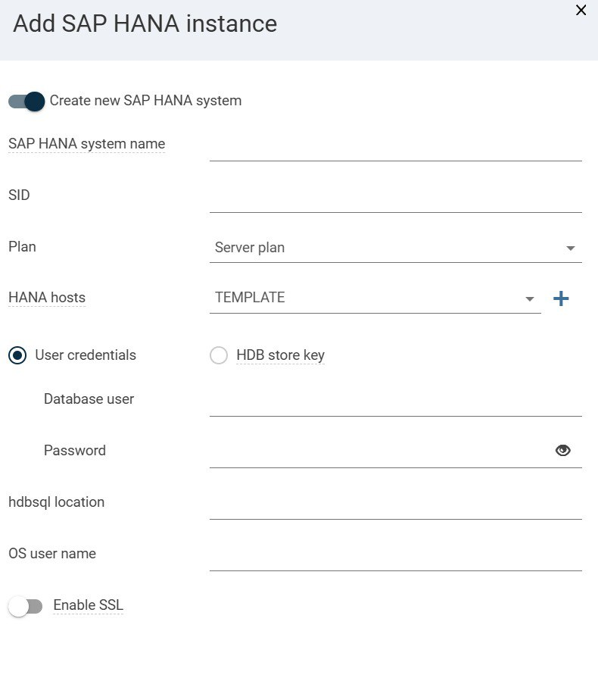
Task: Click the Add SAP HANA instance title
Action: pos(145,23)
